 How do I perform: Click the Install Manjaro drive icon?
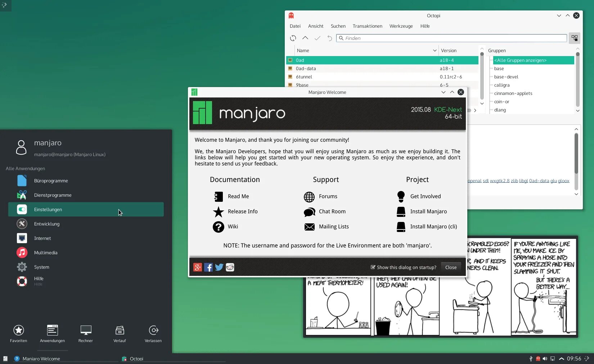pyautogui.click(x=401, y=212)
